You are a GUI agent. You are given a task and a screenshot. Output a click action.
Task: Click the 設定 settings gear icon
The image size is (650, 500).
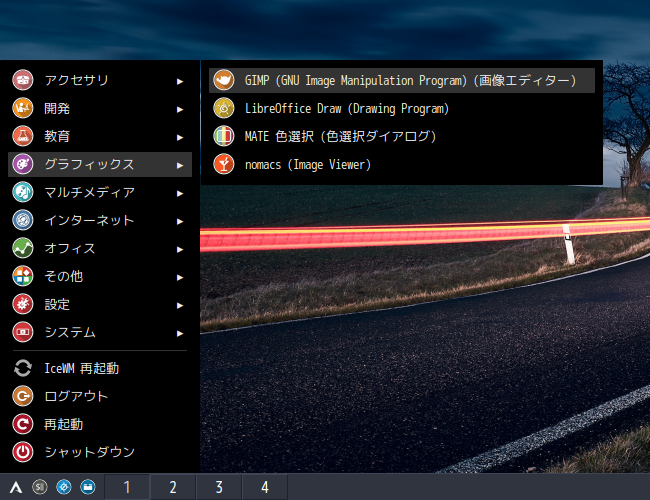[23, 304]
